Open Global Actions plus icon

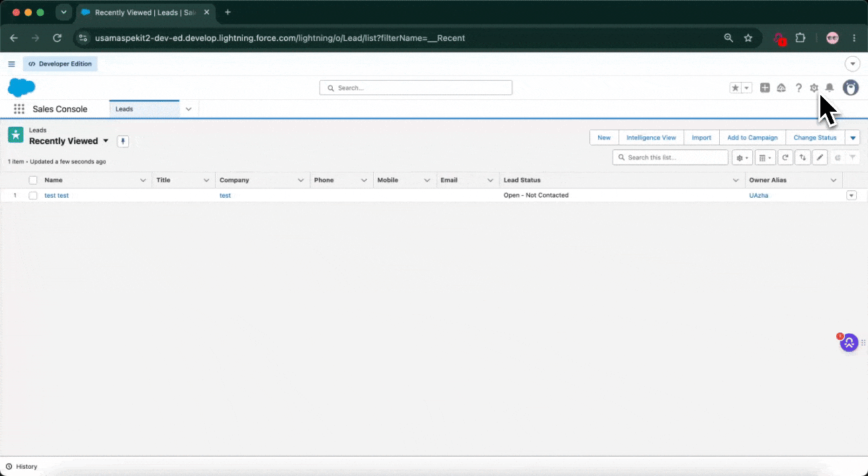(765, 88)
